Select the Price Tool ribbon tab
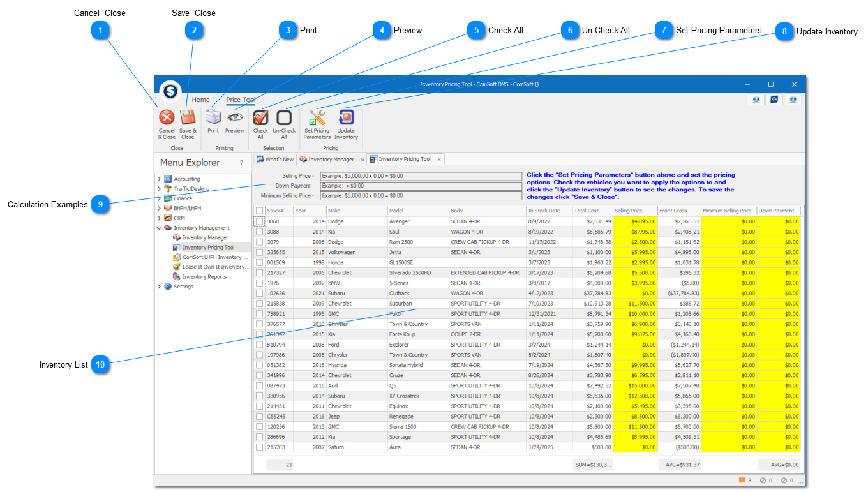This screenshot has height=492, width=868. pyautogui.click(x=241, y=100)
